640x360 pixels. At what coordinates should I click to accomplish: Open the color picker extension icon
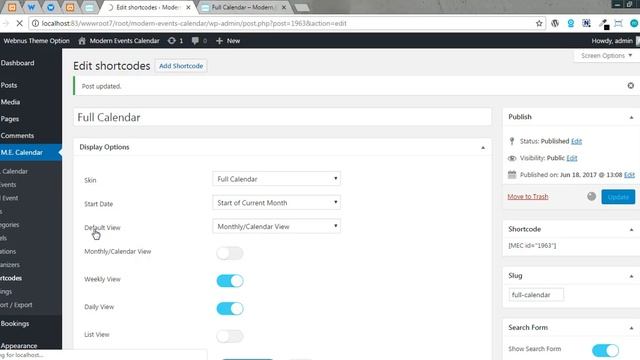tap(604, 24)
